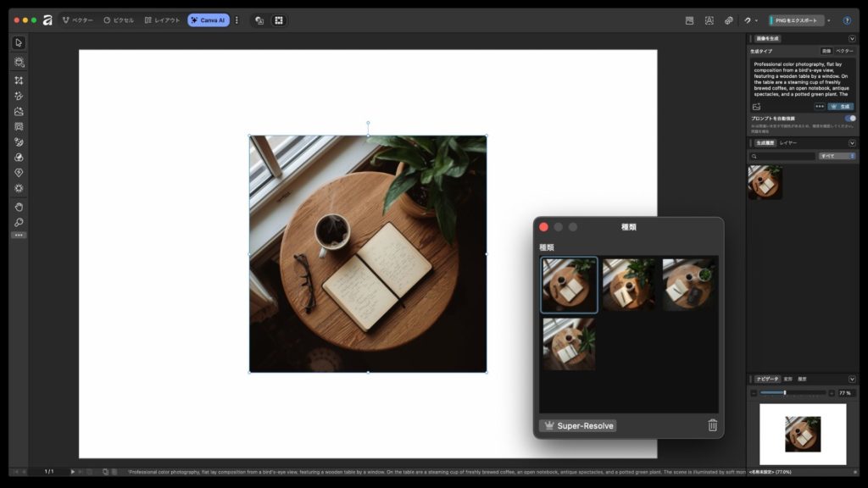868x488 pixels.
Task: Select the second variation thumbnail in 種類 window
Action: click(x=628, y=285)
